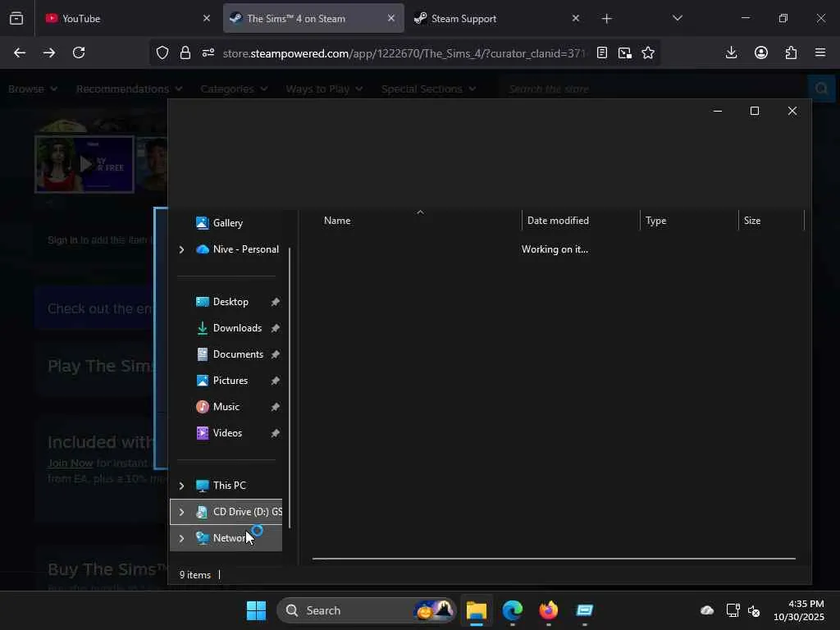Open site permissions icon in address bar
This screenshot has height=630, width=840.
208,52
